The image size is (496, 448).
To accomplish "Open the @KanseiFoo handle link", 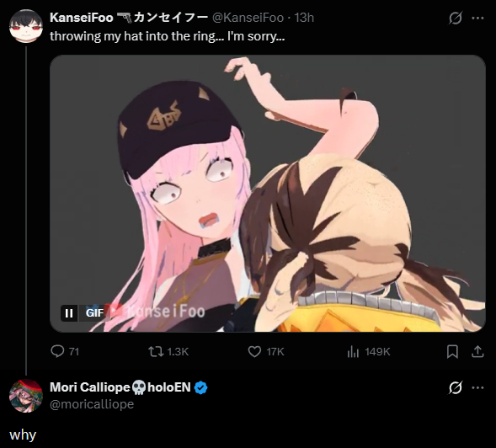I will 248,18.
